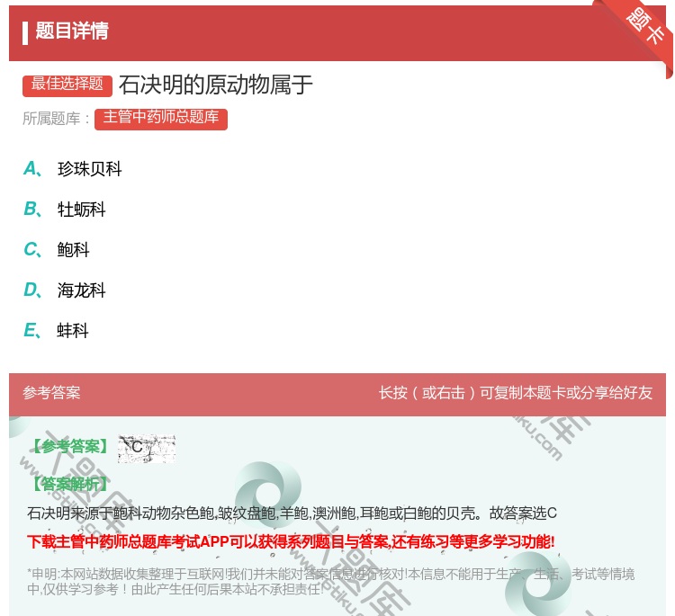Open the 主管中药师总题库 question bank link
Image resolution: width=675 pixels, height=616 pixels.
(x=161, y=118)
